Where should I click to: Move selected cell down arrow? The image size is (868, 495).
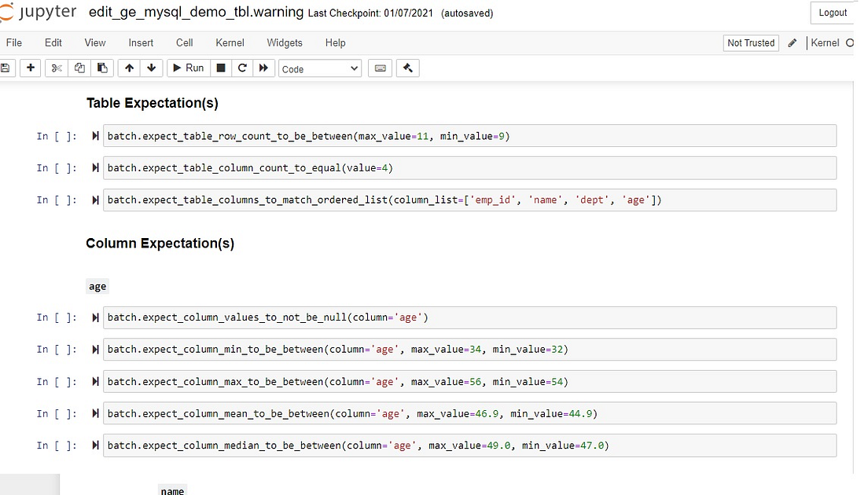click(151, 68)
